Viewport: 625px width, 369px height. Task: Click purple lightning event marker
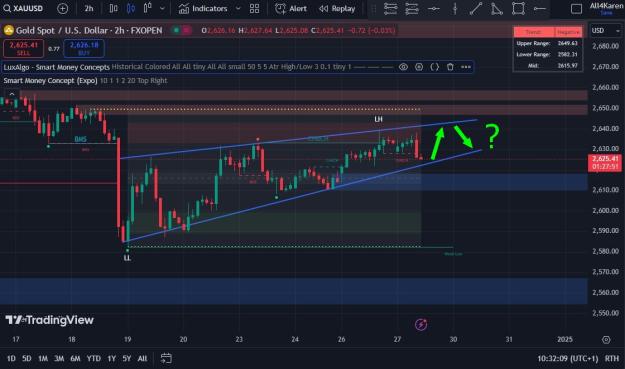[x=421, y=324]
